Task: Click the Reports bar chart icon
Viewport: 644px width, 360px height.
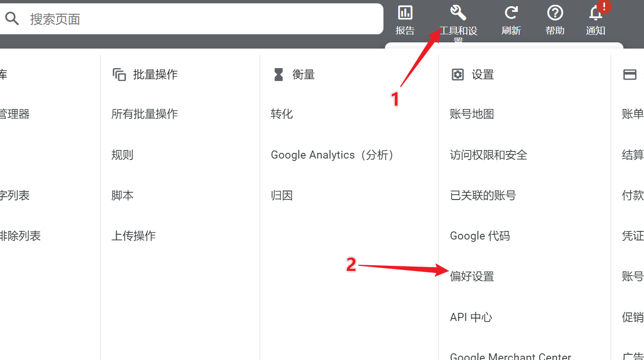Action: (405, 13)
